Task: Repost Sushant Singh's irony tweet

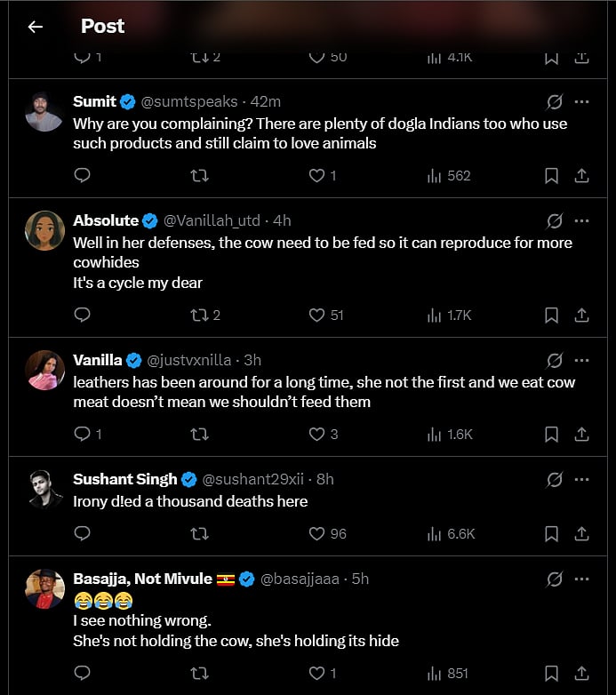Action: [x=200, y=533]
